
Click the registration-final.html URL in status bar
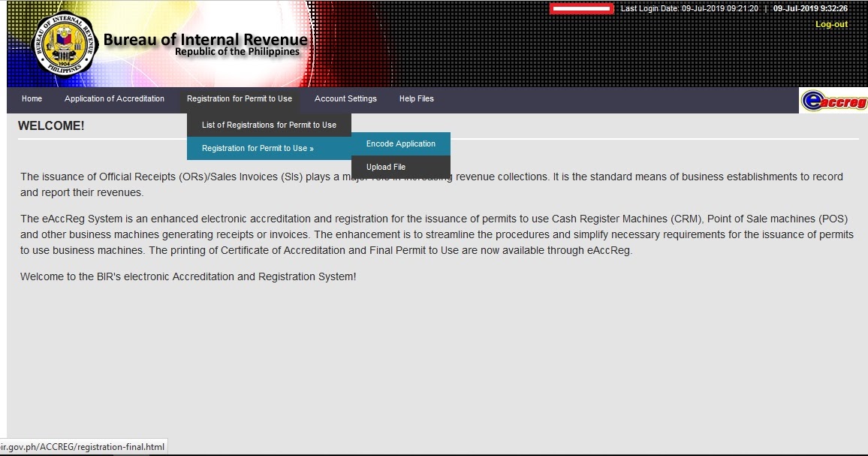83,446
